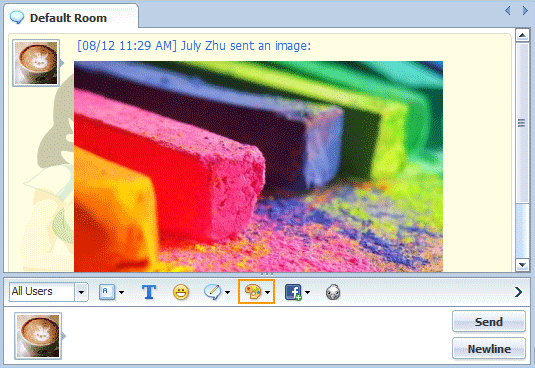Open the smiley emoticon picker
This screenshot has height=368, width=535.
pyautogui.click(x=181, y=292)
